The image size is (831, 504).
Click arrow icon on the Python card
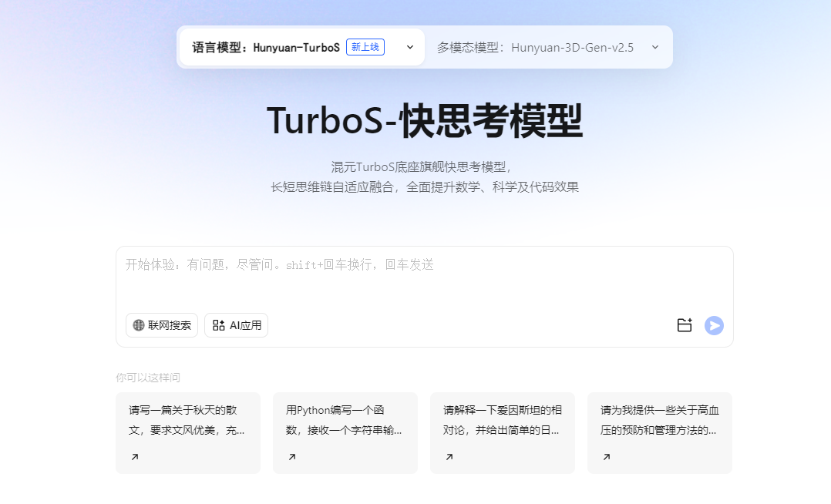[292, 457]
